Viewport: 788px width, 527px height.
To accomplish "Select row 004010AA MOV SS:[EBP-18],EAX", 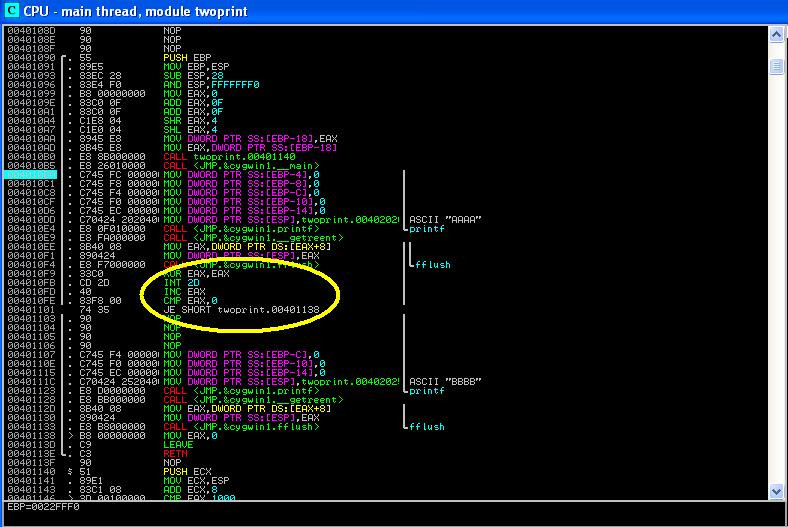I will coord(386,139).
